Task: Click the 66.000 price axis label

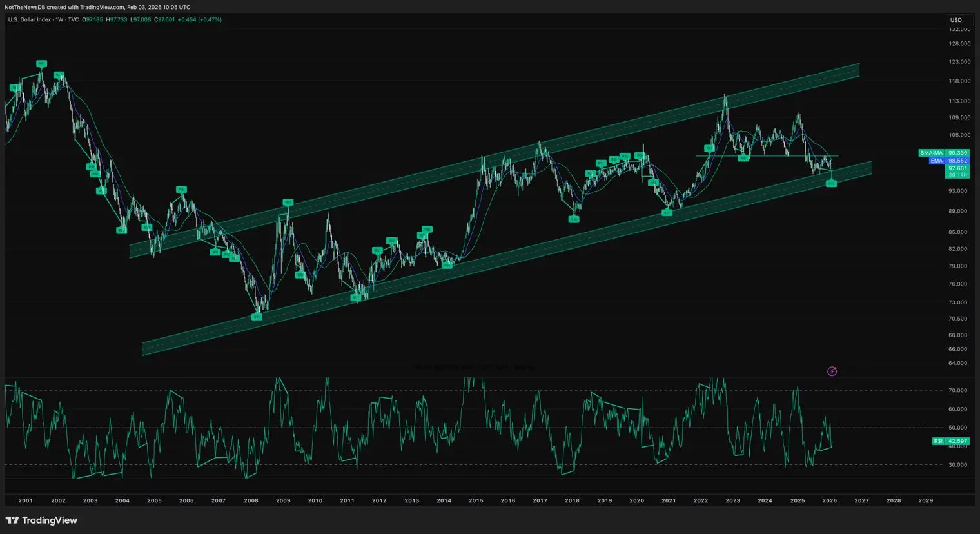Action: (957, 349)
